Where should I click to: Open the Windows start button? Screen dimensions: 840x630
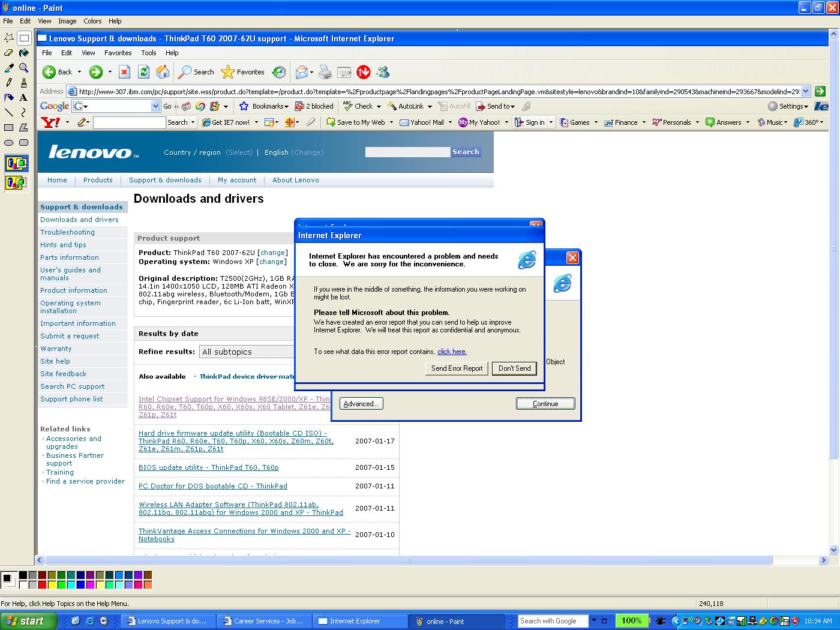(x=28, y=621)
